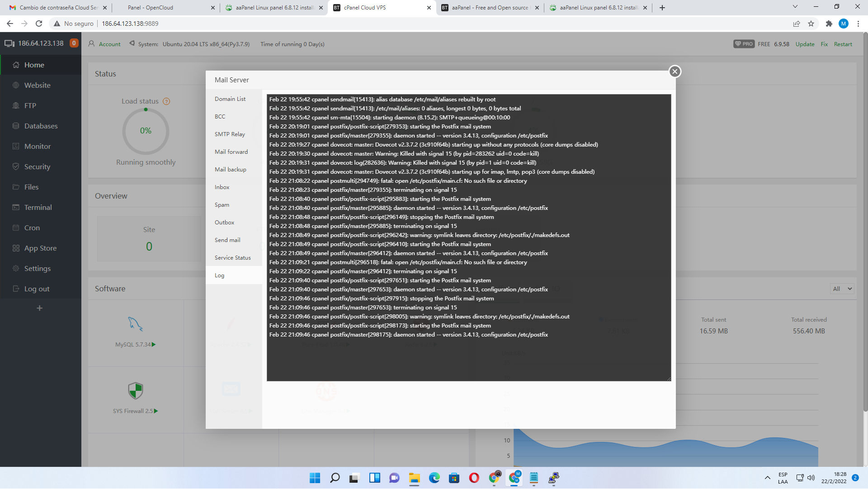The width and height of the screenshot is (868, 489).
Task: Close the Mail Server dialog
Action: pyautogui.click(x=675, y=71)
